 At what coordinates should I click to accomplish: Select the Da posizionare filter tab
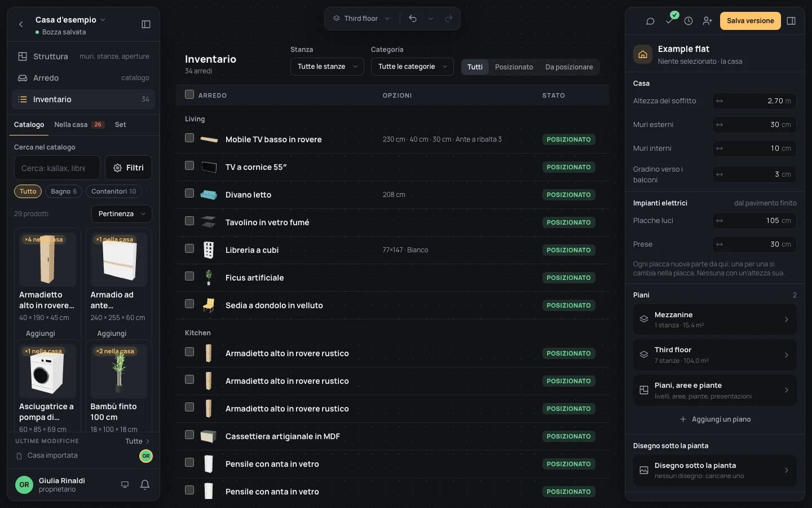(x=569, y=67)
